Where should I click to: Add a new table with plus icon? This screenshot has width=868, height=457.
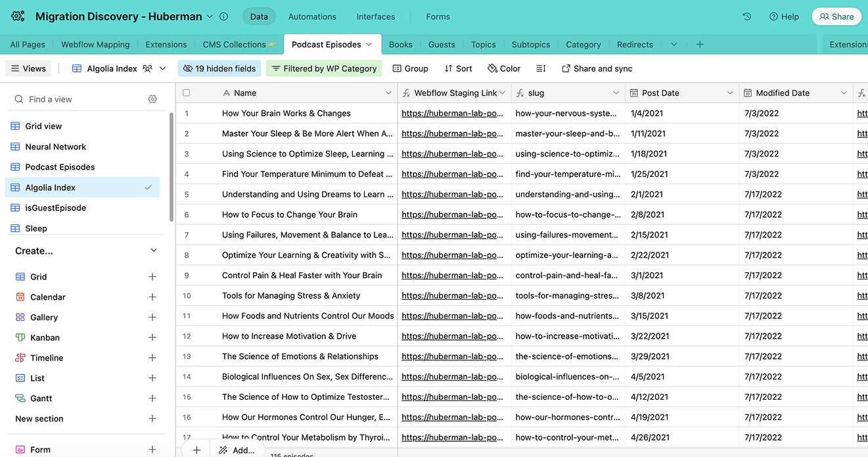pyautogui.click(x=700, y=44)
